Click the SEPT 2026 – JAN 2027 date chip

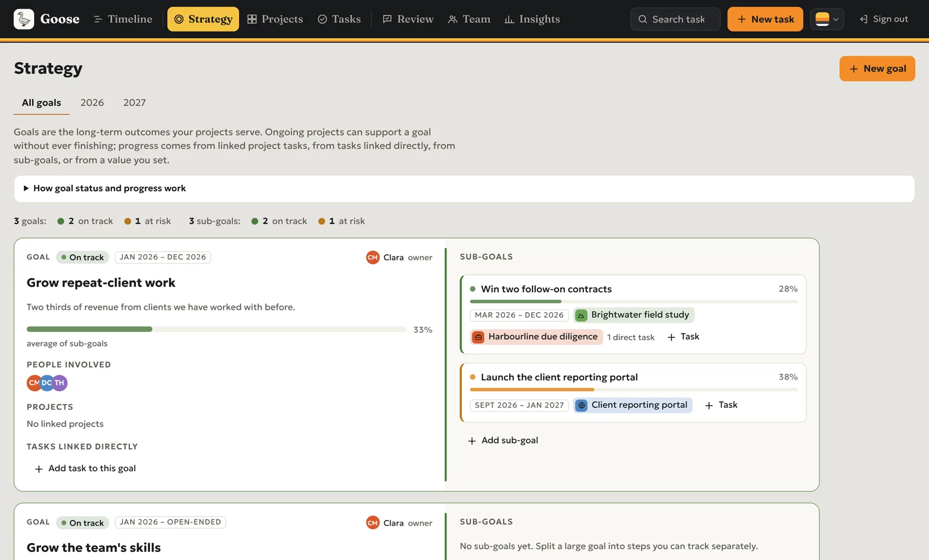tap(519, 405)
